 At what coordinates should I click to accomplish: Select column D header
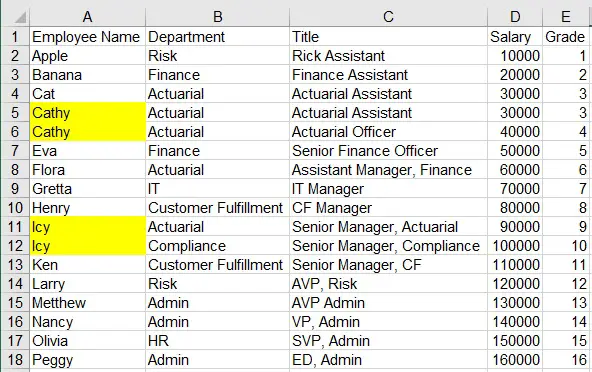pos(515,17)
